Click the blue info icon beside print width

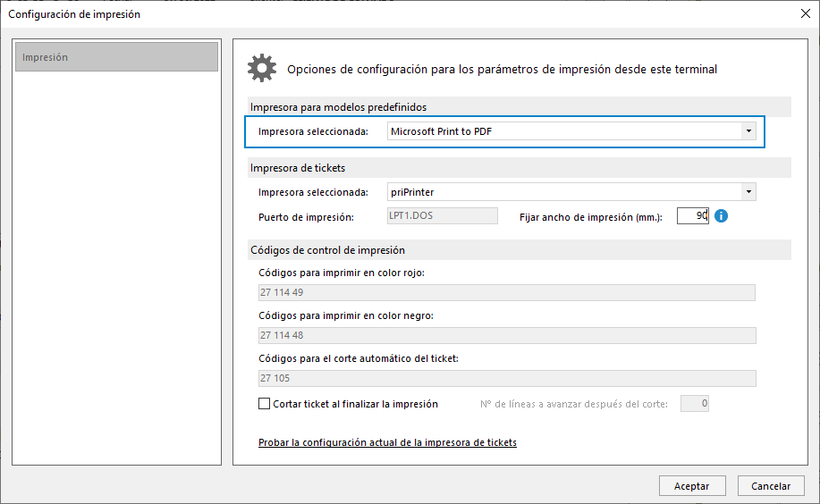[x=721, y=215]
